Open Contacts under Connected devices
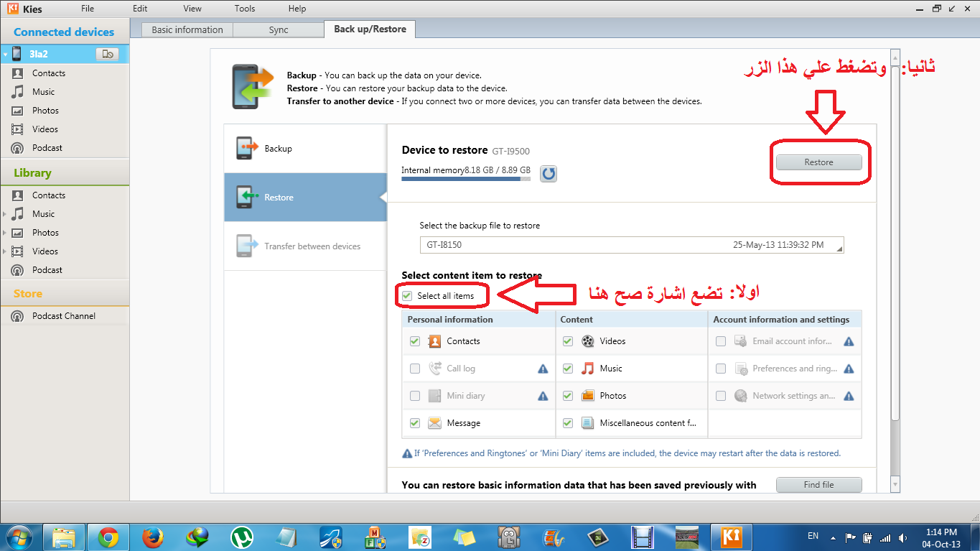 [x=49, y=73]
